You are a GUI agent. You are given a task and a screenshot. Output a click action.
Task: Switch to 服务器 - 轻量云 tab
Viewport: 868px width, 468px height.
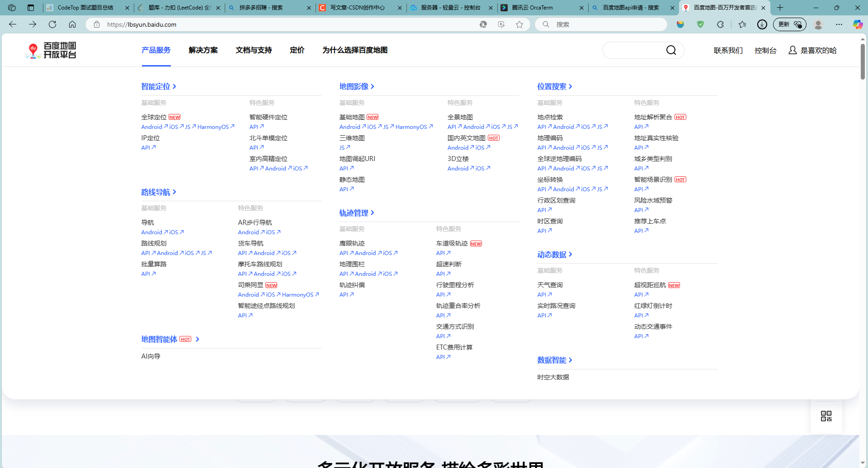[x=451, y=8]
